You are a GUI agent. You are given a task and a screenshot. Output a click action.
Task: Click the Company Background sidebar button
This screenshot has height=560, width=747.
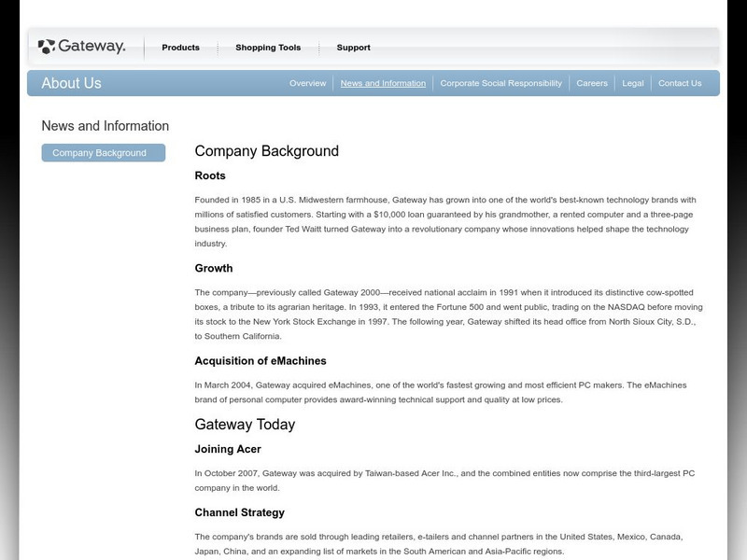pyautogui.click(x=104, y=153)
